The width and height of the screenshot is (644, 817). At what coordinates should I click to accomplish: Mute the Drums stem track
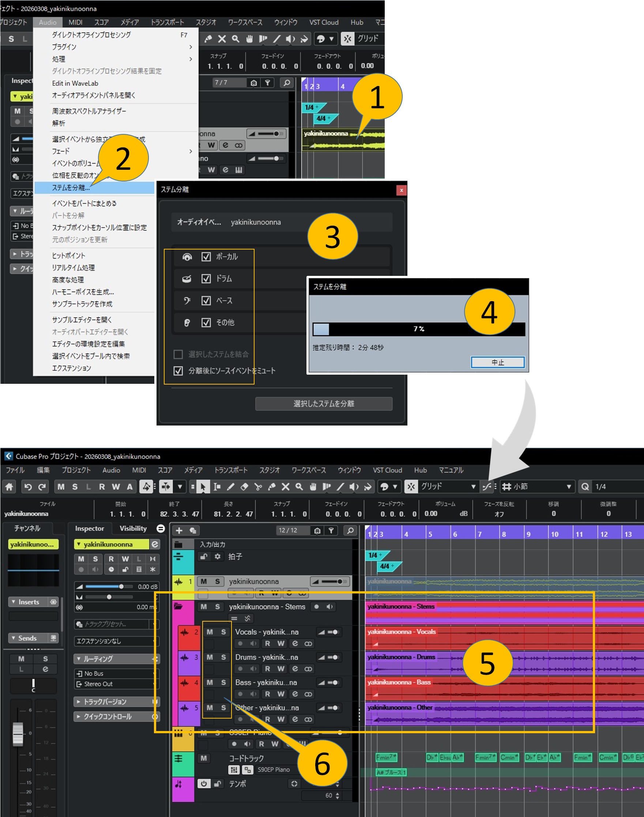click(210, 657)
